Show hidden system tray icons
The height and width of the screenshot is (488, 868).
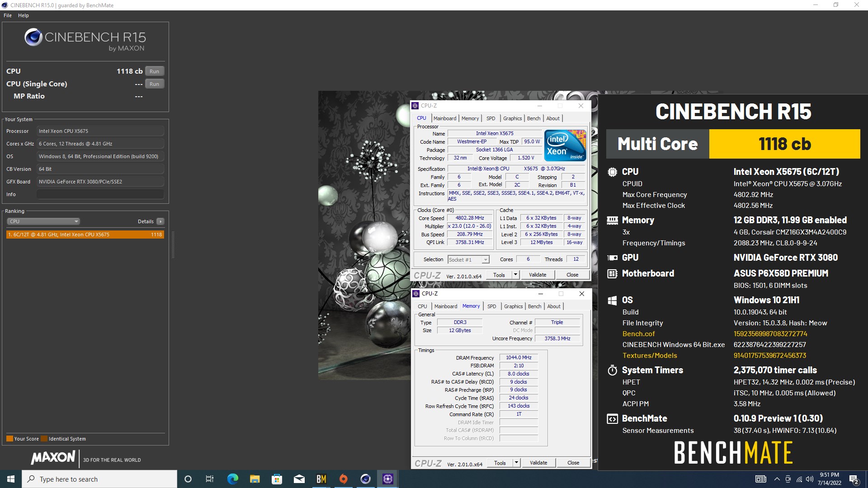point(777,479)
